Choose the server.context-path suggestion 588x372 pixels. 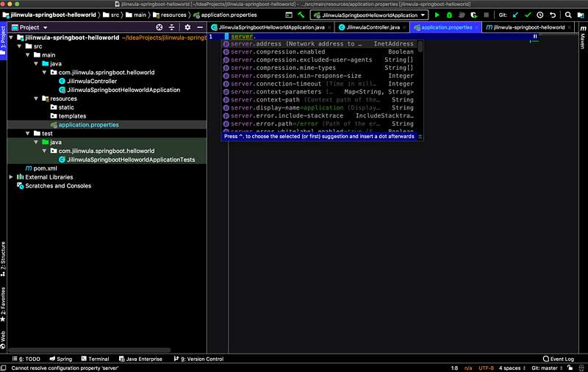click(318, 100)
